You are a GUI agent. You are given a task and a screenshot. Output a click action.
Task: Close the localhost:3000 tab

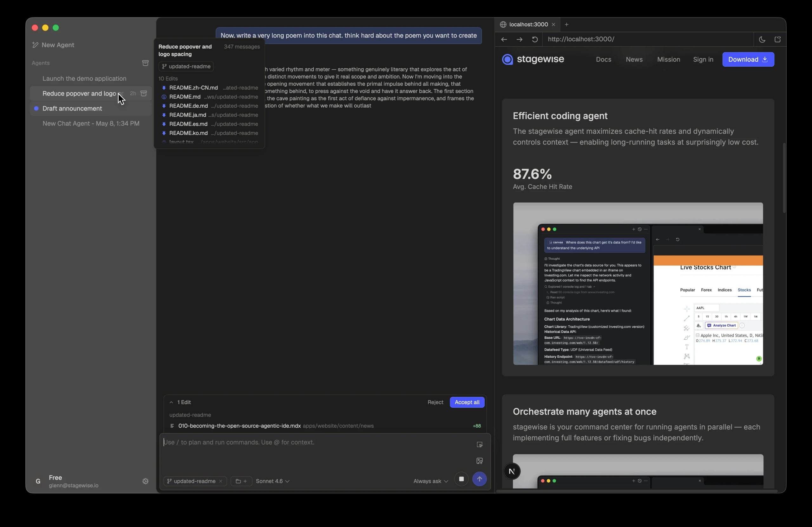click(x=553, y=24)
